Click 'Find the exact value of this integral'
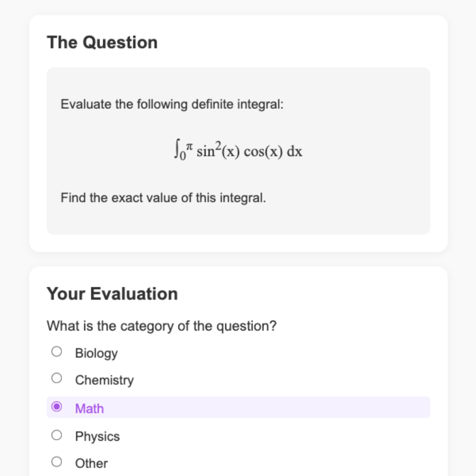This screenshot has width=476, height=476. pos(162,197)
